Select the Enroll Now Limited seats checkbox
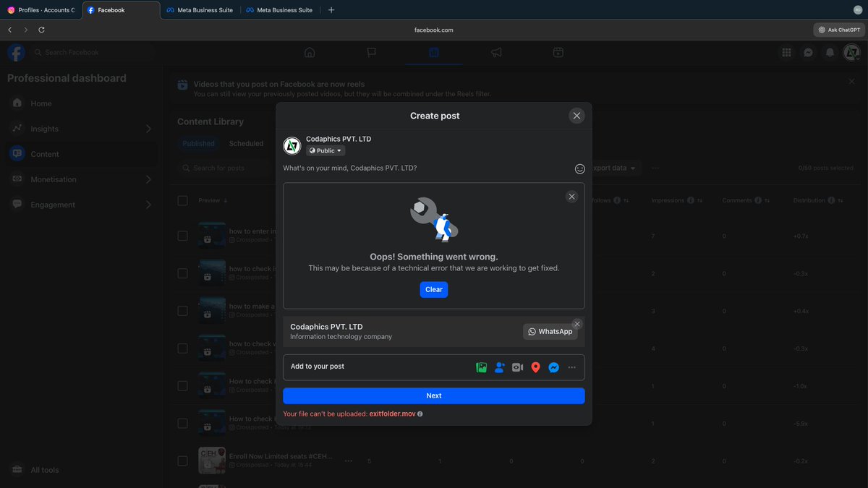Viewport: 868px width, 488px height. [182, 461]
